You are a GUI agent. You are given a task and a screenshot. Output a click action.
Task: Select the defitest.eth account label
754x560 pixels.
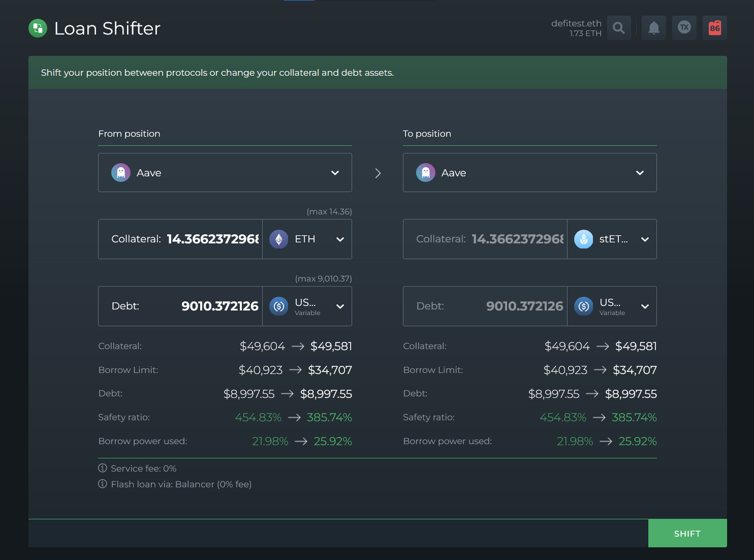click(x=576, y=22)
